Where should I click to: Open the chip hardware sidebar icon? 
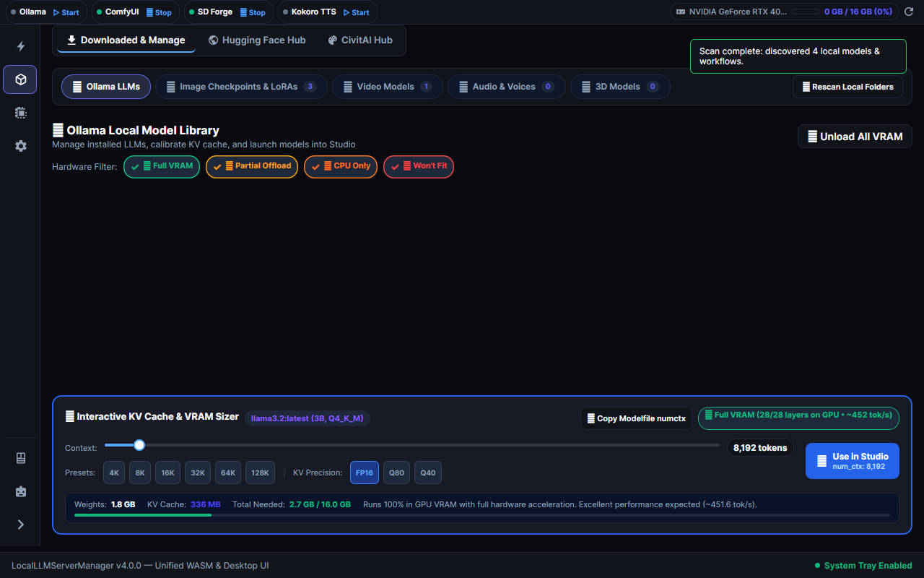point(20,113)
